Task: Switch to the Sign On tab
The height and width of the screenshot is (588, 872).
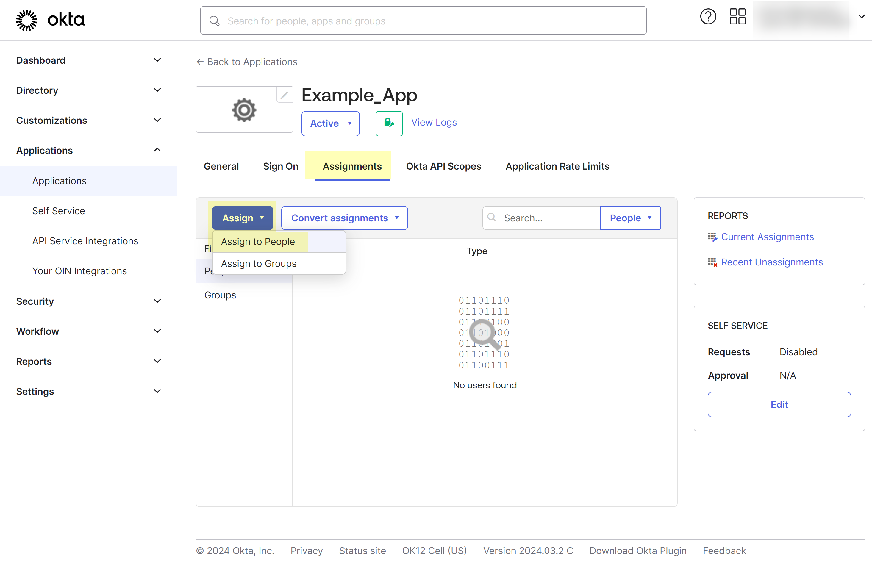Action: tap(281, 166)
